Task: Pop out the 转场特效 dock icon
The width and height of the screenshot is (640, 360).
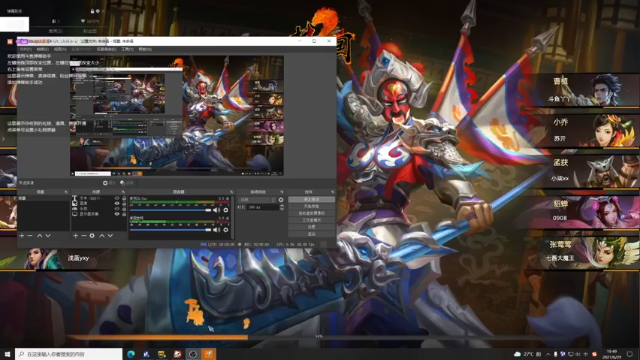Action: (x=282, y=192)
